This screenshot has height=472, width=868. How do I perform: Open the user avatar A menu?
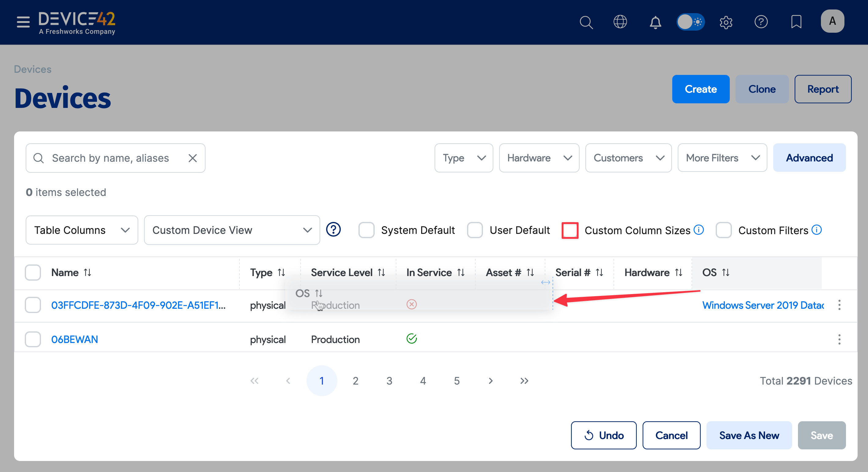[x=832, y=21]
